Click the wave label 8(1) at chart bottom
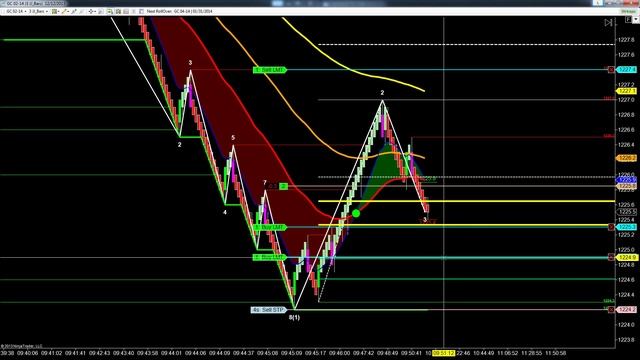 (294, 318)
